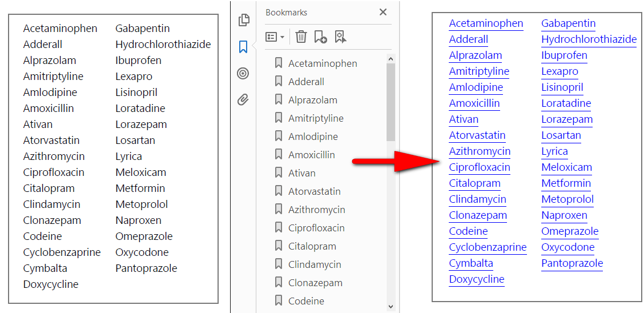The width and height of the screenshot is (644, 313).
Task: Click the Doxycycline blue link
Action: coord(477,279)
